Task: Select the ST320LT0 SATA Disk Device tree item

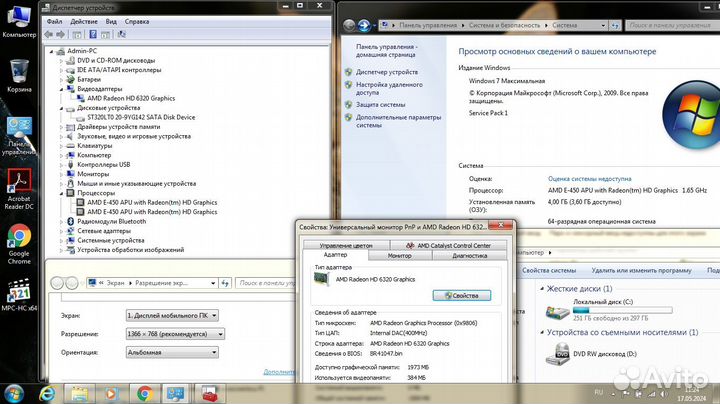Action: point(141,117)
